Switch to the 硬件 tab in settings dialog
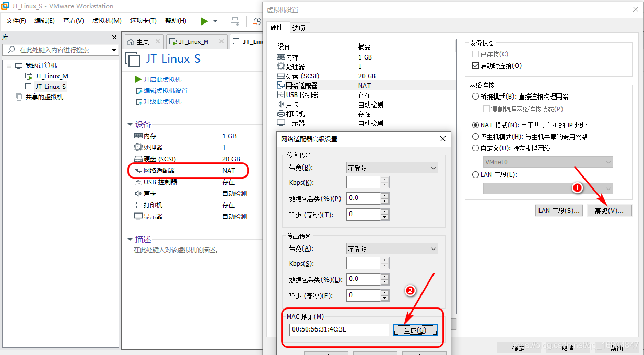644x355 pixels. pyautogui.click(x=277, y=27)
